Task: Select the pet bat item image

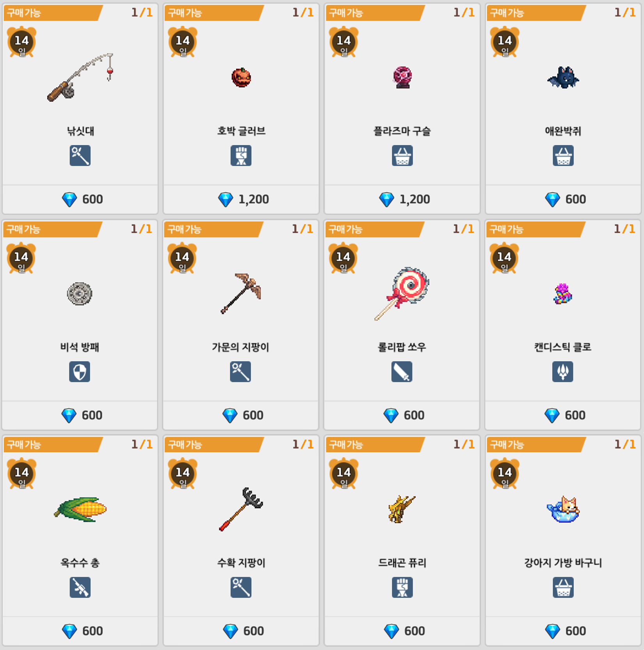Action: (x=563, y=78)
